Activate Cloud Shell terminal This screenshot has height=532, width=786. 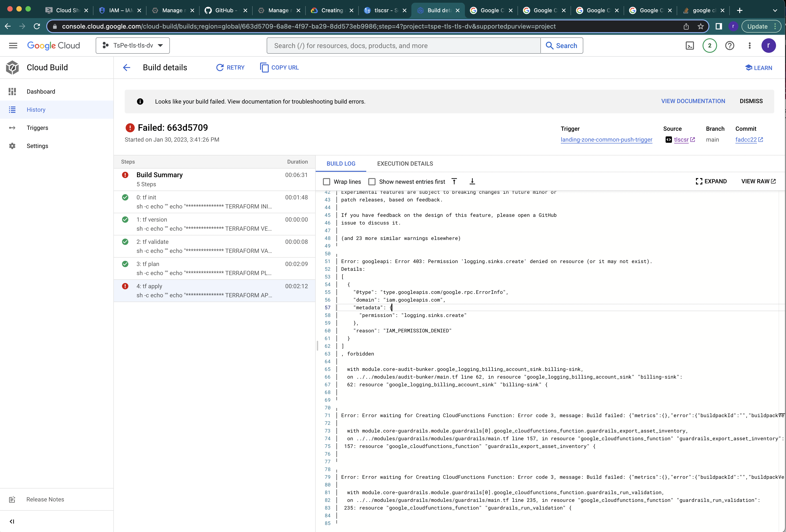coord(690,45)
